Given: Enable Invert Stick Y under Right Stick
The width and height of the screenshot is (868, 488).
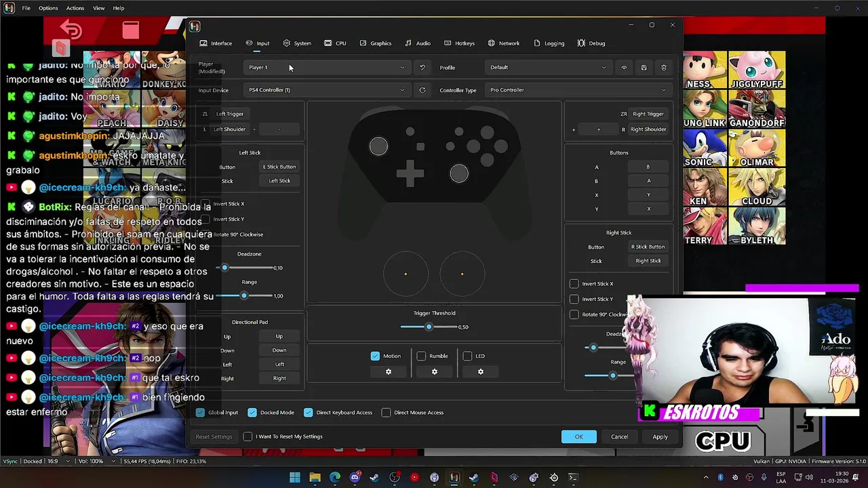Looking at the screenshot, I should click(x=574, y=299).
